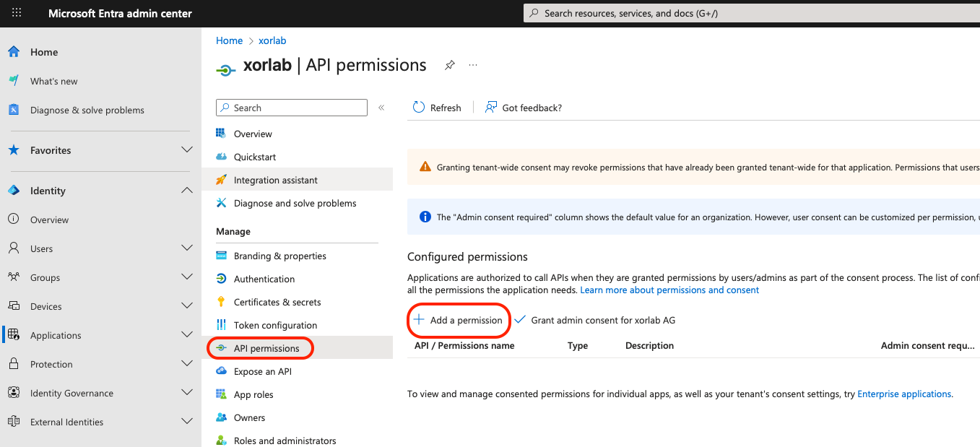This screenshot has width=980, height=447.
Task: Open the Enterprise applications link
Action: click(x=904, y=394)
